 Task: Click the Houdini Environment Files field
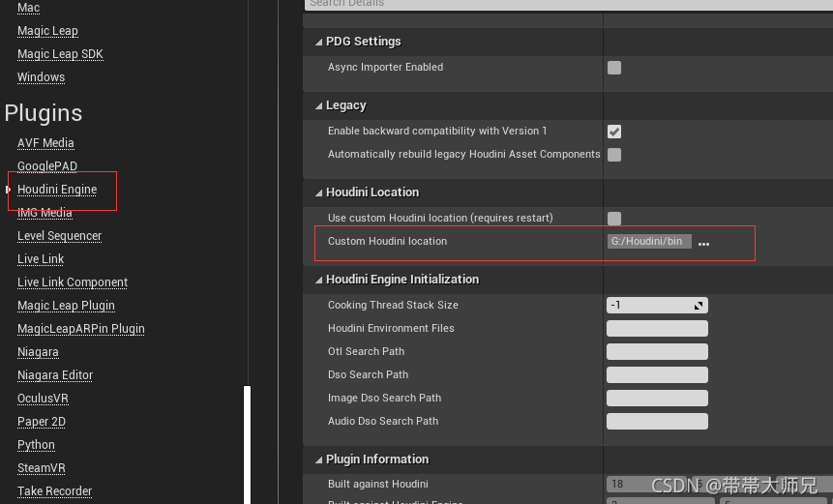657,328
